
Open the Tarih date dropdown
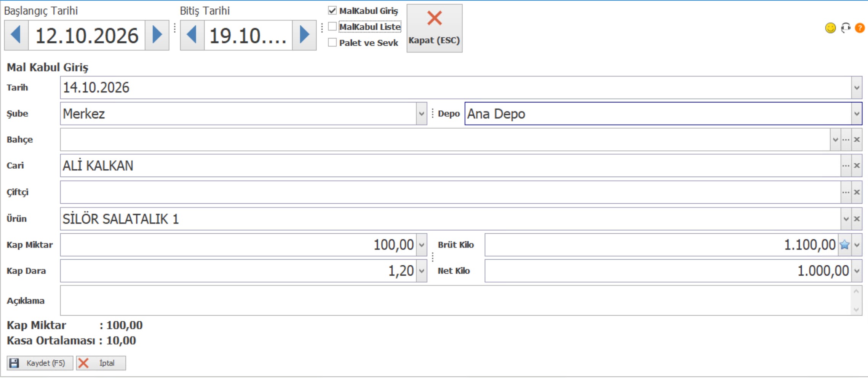pyautogui.click(x=857, y=88)
